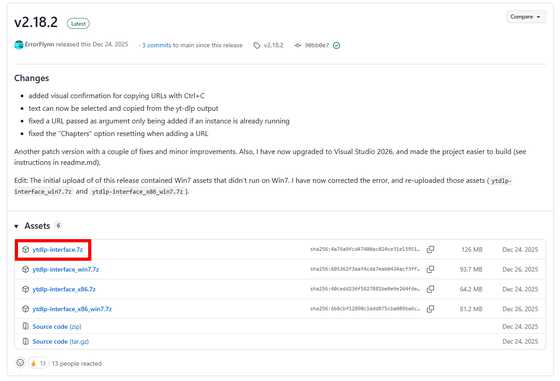Collapse the Assets section triangle
The width and height of the screenshot is (560, 381).
(x=16, y=226)
